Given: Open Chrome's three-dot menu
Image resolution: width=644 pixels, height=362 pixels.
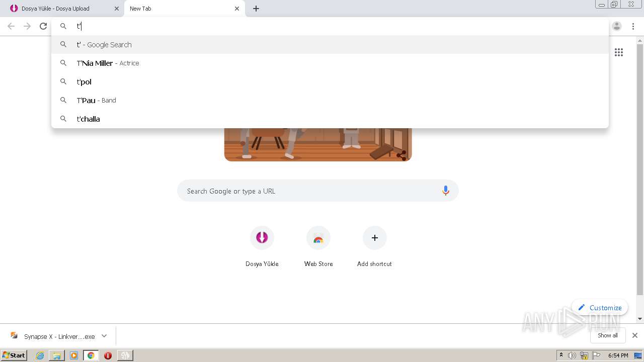Looking at the screenshot, I should [633, 26].
